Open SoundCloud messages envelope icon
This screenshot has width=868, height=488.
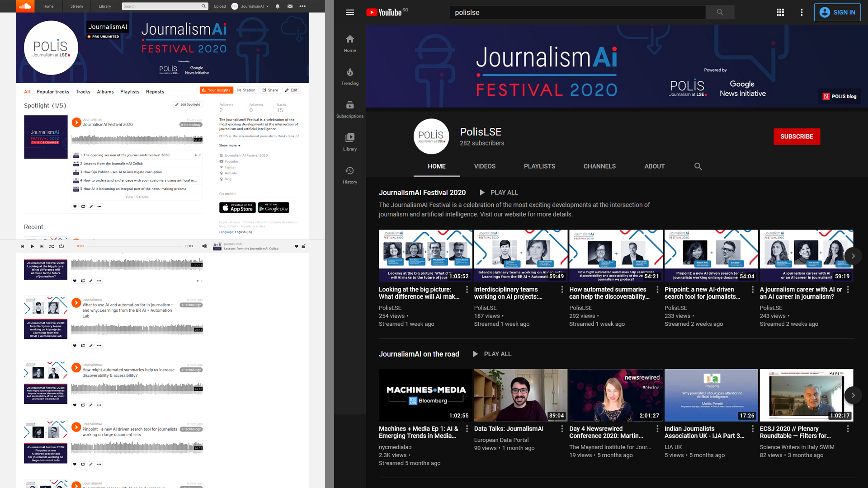290,6
